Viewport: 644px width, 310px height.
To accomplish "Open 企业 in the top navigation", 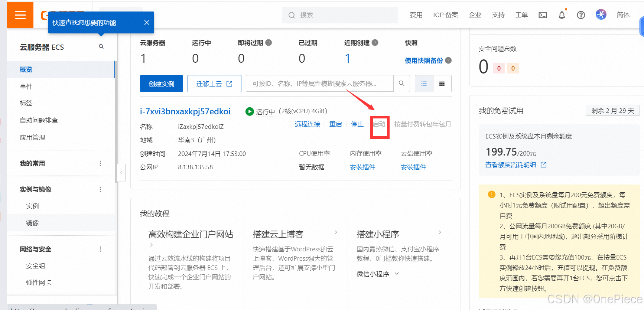I will click(475, 15).
